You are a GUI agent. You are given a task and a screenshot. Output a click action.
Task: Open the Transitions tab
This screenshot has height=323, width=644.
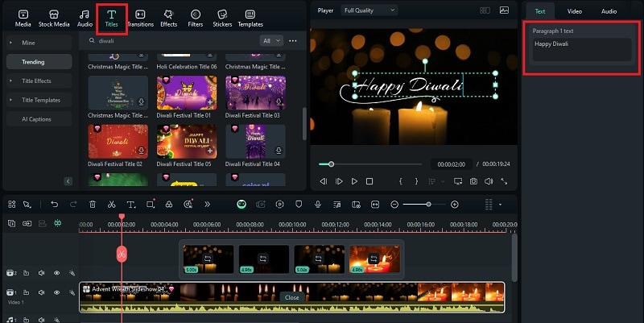(x=140, y=19)
